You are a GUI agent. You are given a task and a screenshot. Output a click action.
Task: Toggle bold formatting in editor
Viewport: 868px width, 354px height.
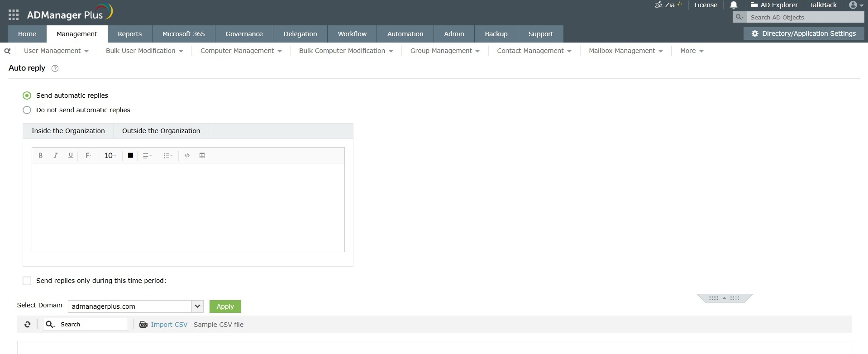click(40, 155)
